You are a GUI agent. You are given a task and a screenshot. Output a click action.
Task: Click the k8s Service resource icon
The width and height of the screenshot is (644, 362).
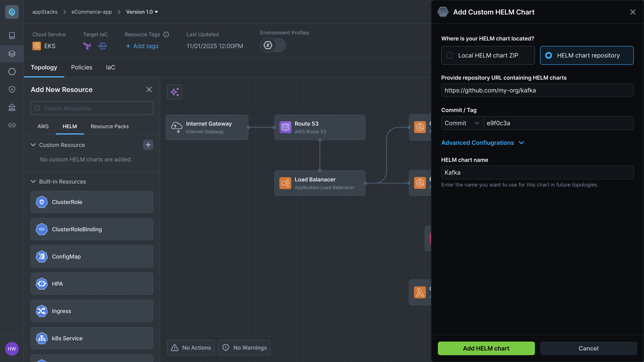tap(42, 338)
